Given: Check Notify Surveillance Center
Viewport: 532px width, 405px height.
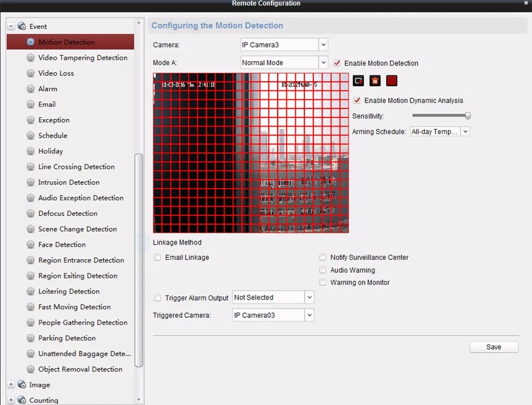Looking at the screenshot, I should click(323, 257).
